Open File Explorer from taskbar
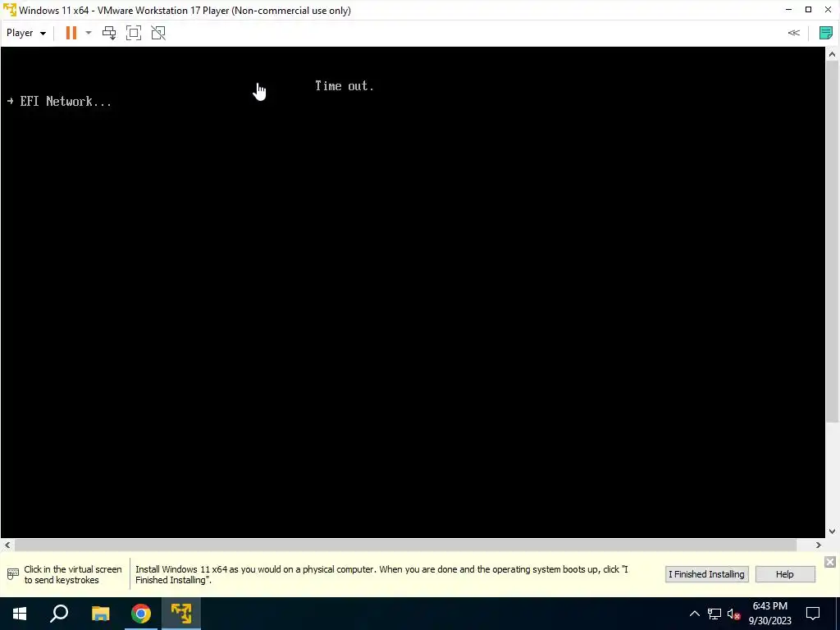This screenshot has width=840, height=630. pos(100,614)
